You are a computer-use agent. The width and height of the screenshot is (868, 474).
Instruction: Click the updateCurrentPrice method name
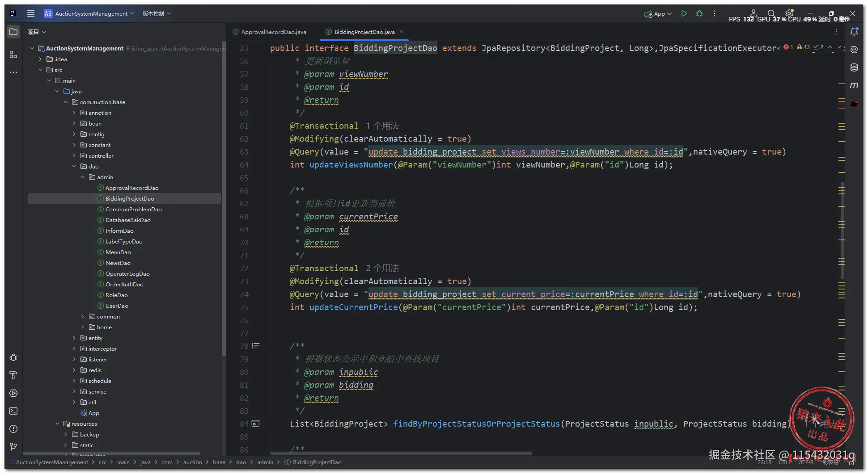pyautogui.click(x=354, y=307)
